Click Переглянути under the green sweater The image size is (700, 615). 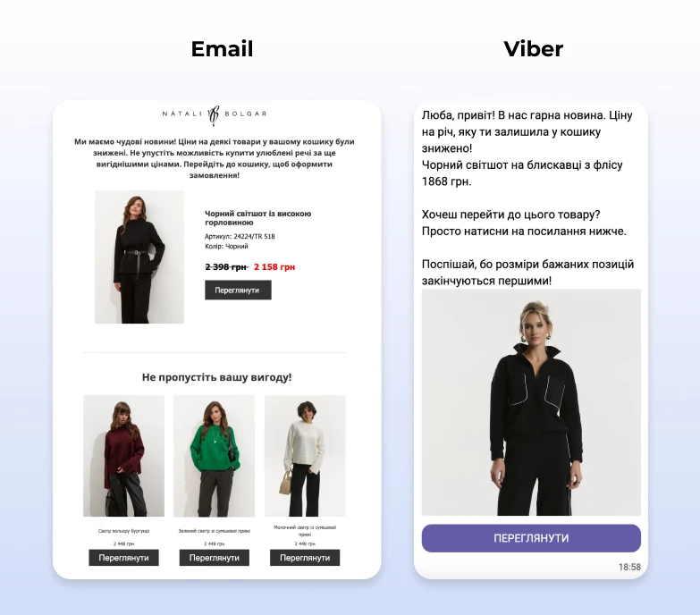pyautogui.click(x=215, y=558)
